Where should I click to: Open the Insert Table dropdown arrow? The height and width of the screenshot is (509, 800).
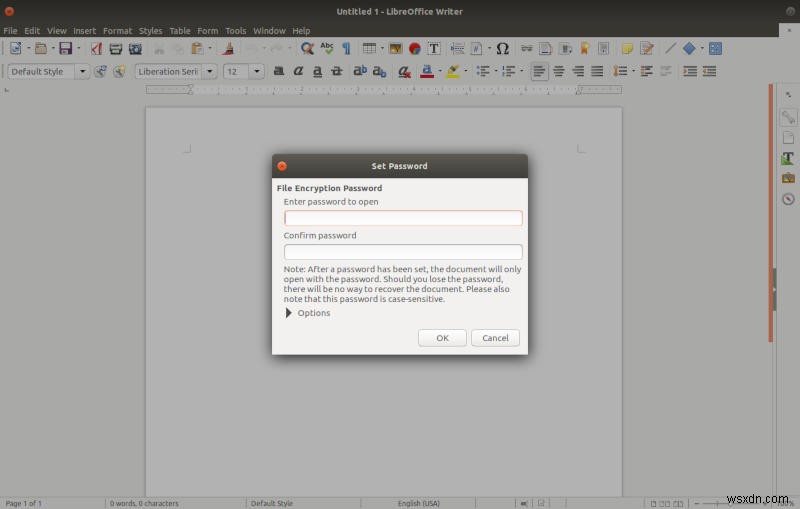tap(382, 48)
